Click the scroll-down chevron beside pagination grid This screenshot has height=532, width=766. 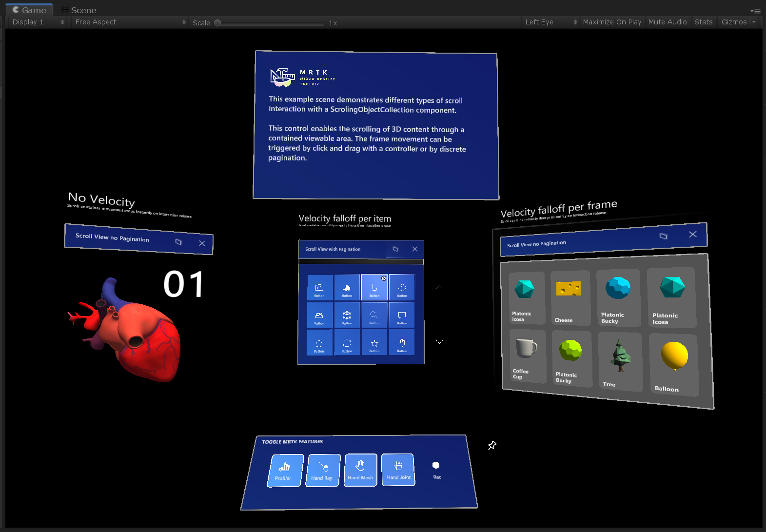point(439,342)
